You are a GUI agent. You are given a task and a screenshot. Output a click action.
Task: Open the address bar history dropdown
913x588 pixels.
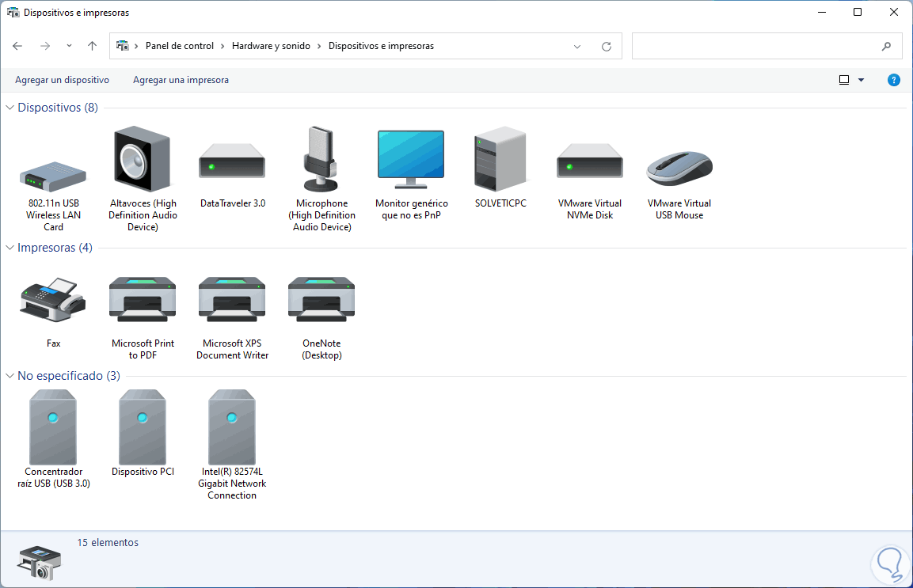point(577,47)
